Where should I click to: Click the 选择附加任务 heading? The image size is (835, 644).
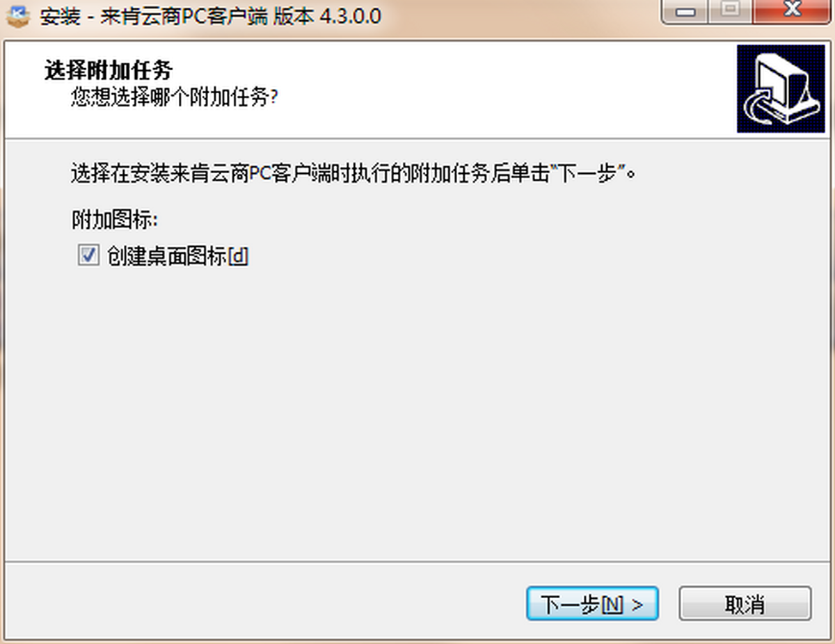[x=109, y=70]
